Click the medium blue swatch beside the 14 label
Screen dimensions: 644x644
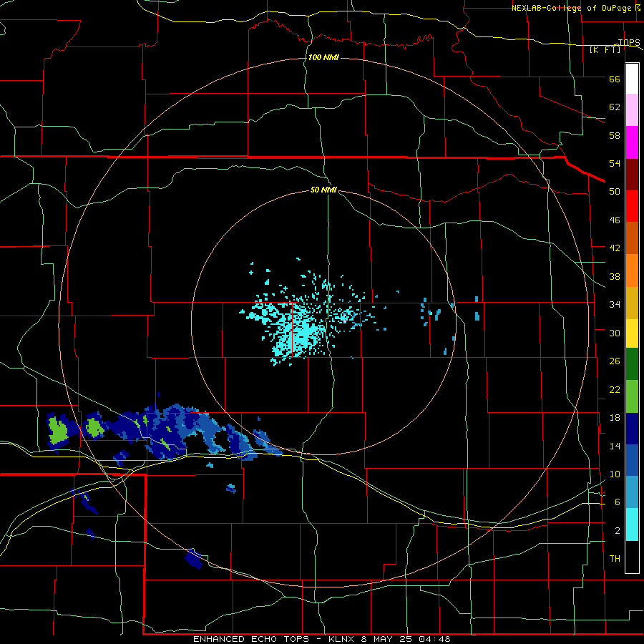(632, 460)
